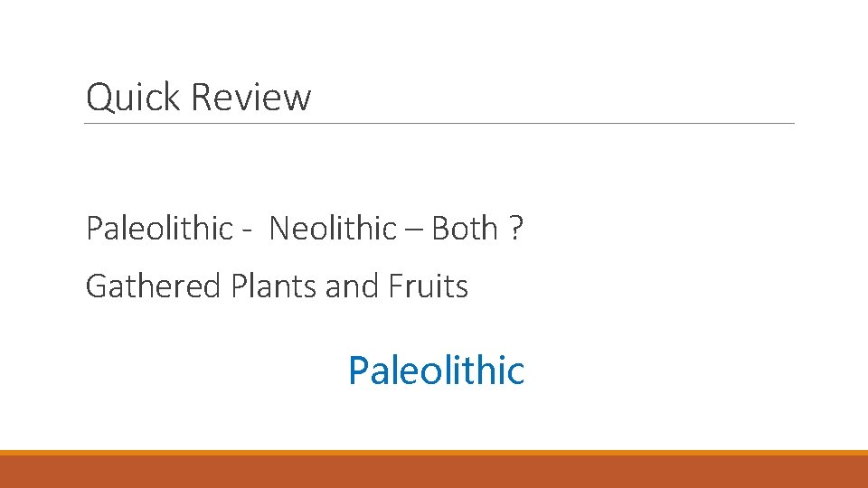Click the thin bright orange stripe
The image size is (868, 488).
click(x=434, y=453)
